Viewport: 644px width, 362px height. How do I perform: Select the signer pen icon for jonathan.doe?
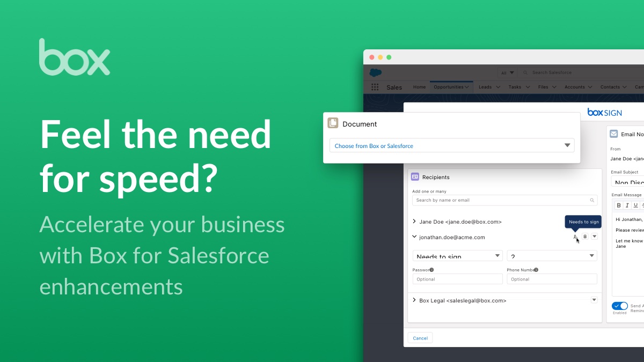pyautogui.click(x=575, y=237)
